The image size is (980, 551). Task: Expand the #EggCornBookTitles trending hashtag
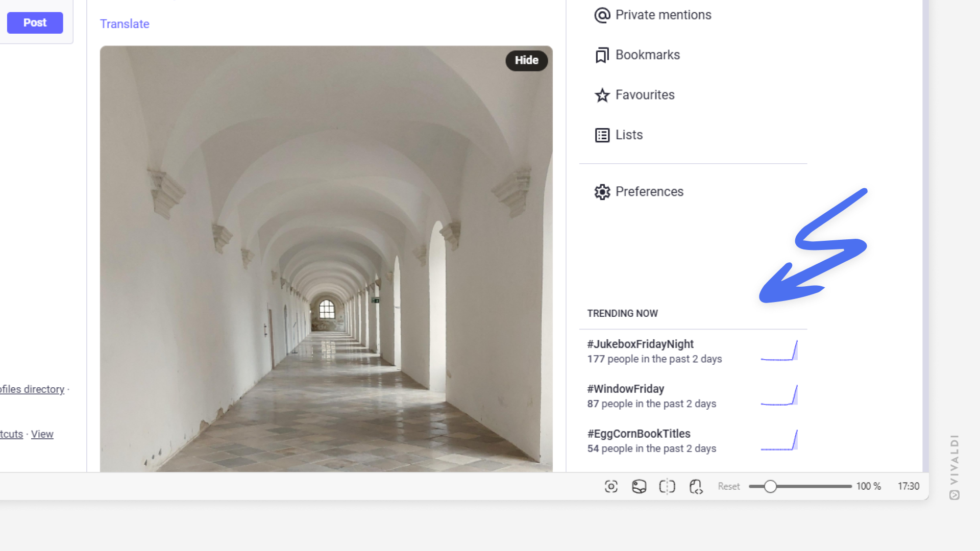click(639, 433)
